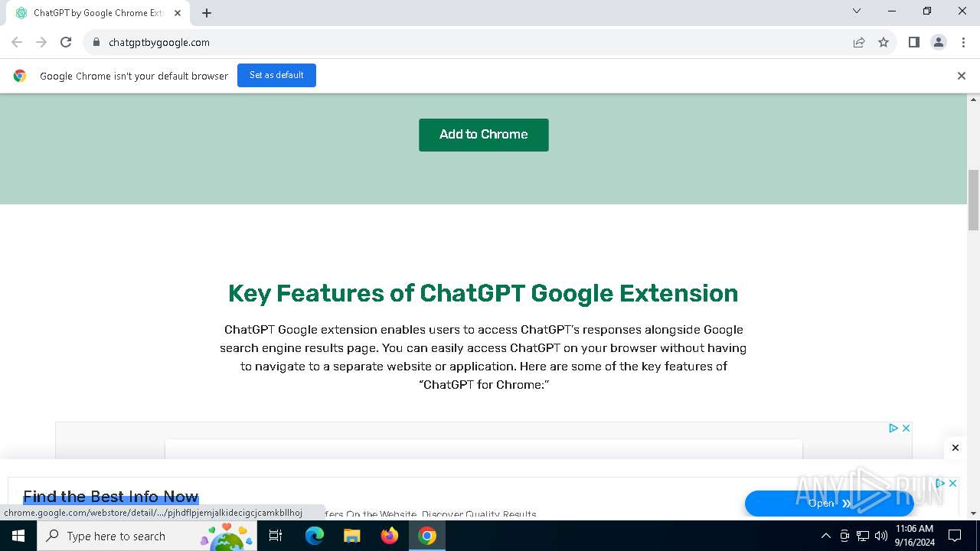Click the 'Find the Best Info Now' ad headline
Image resolution: width=980 pixels, height=551 pixels.
pos(110,497)
